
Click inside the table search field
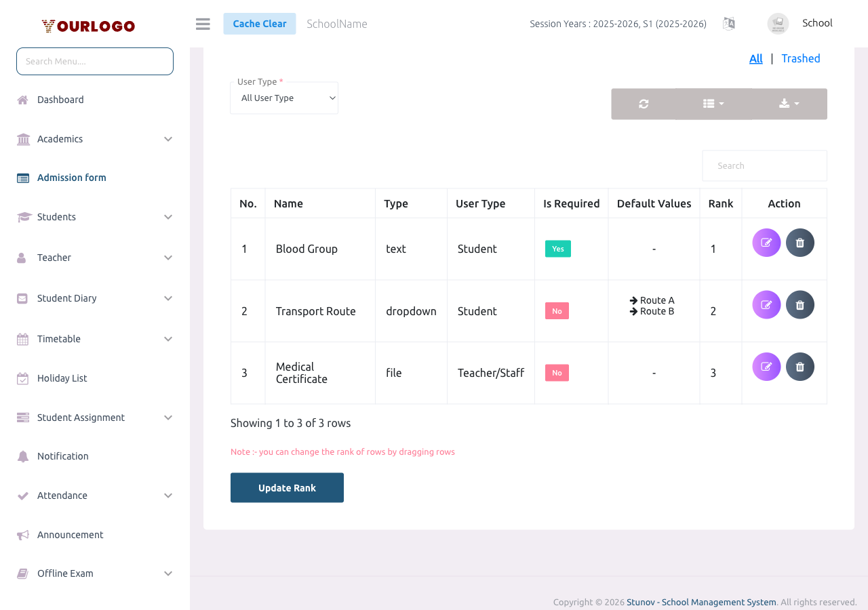[x=764, y=165]
